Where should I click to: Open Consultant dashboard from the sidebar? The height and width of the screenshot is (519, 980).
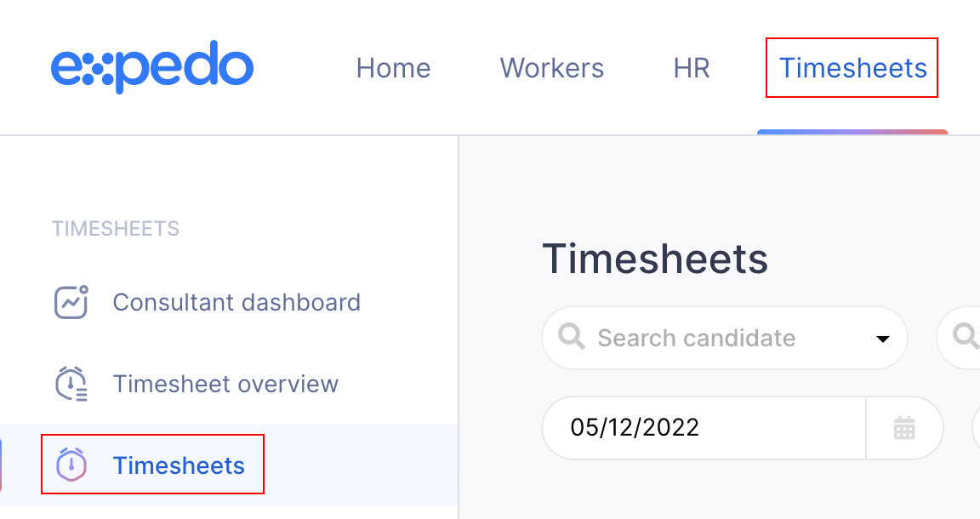coord(236,301)
